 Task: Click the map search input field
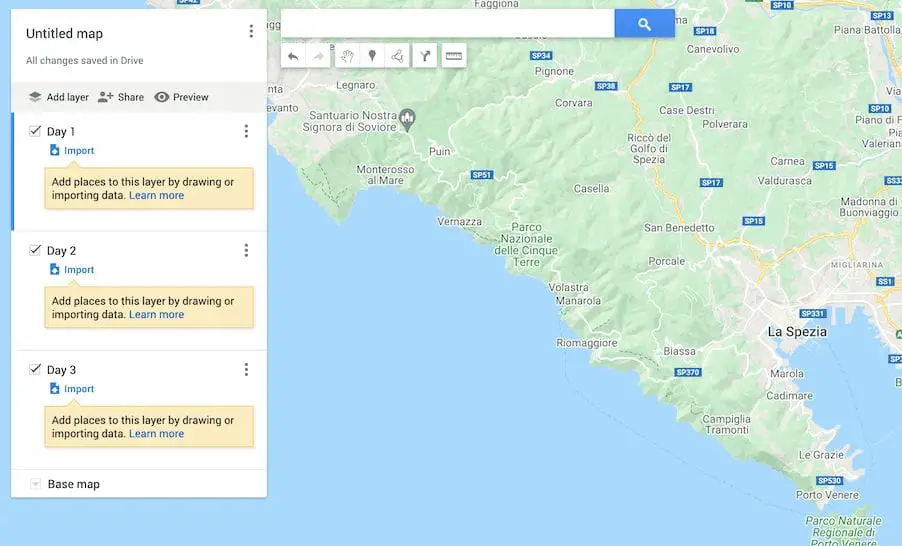tap(448, 24)
